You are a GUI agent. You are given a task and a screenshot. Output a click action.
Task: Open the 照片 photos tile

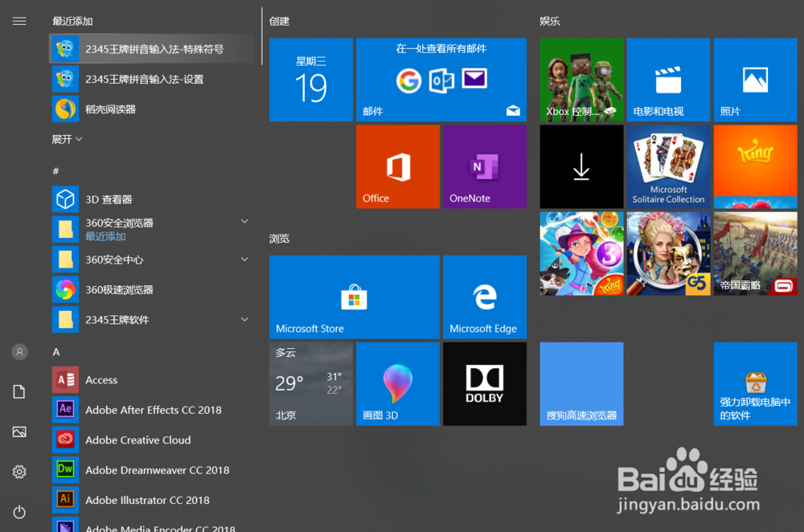click(x=755, y=80)
